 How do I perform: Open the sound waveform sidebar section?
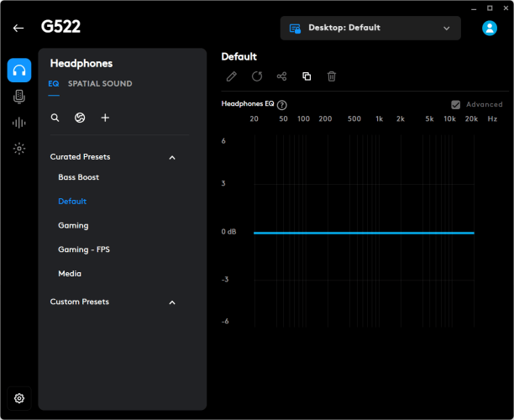pyautogui.click(x=19, y=123)
